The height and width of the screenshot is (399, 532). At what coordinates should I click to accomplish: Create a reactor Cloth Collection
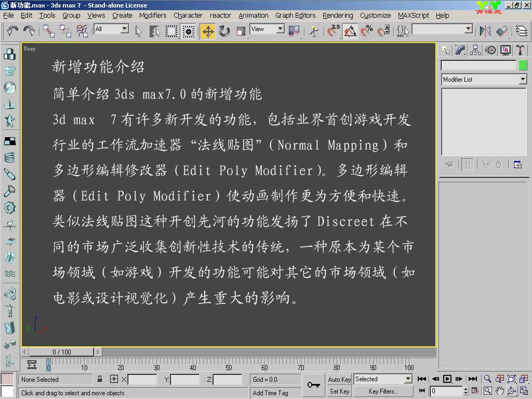tap(9, 71)
